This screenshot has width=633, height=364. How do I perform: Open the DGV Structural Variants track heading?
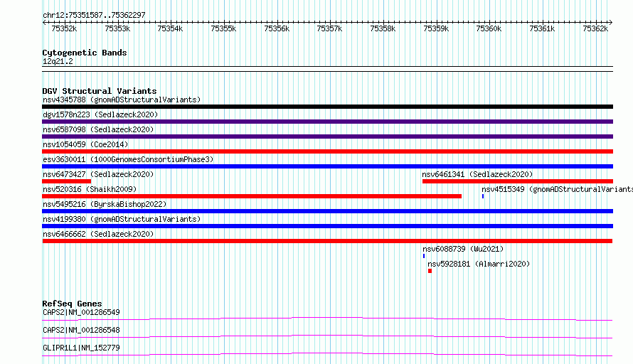tap(100, 91)
